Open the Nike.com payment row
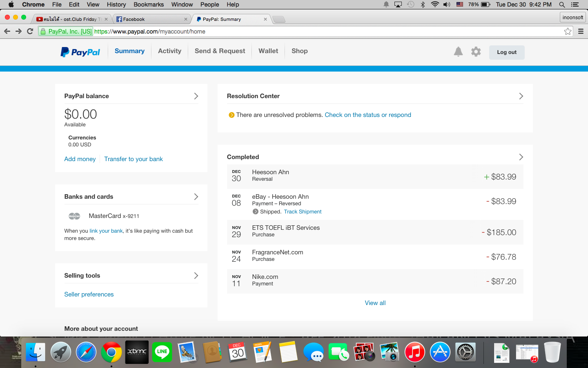The width and height of the screenshot is (588, 368). (375, 281)
